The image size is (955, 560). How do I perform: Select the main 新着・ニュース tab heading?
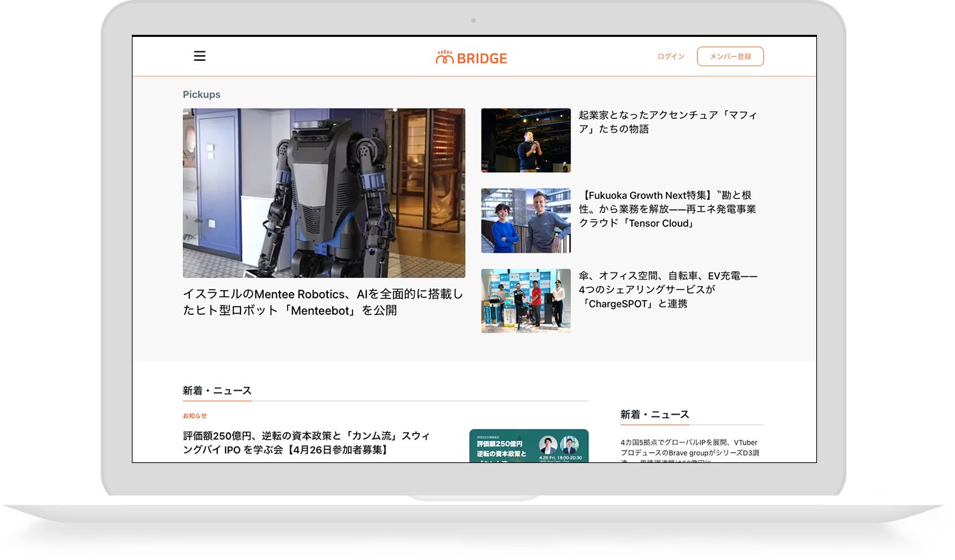[x=217, y=391]
